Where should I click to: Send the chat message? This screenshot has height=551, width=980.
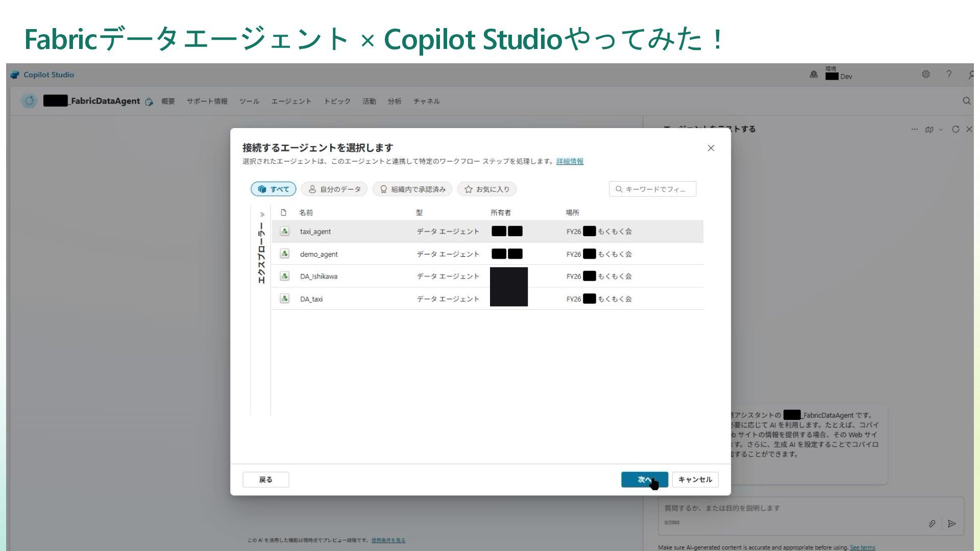(951, 524)
